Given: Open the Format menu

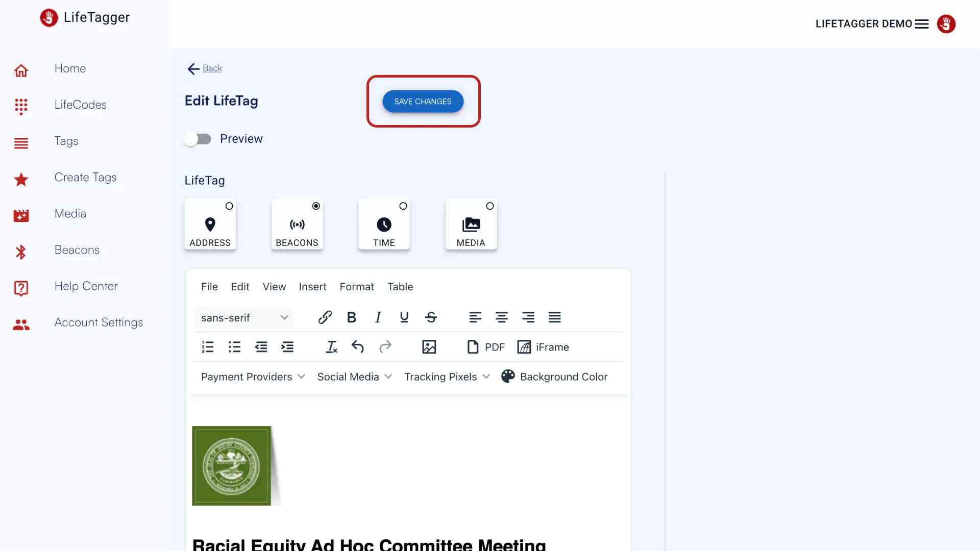Looking at the screenshot, I should click(x=357, y=287).
